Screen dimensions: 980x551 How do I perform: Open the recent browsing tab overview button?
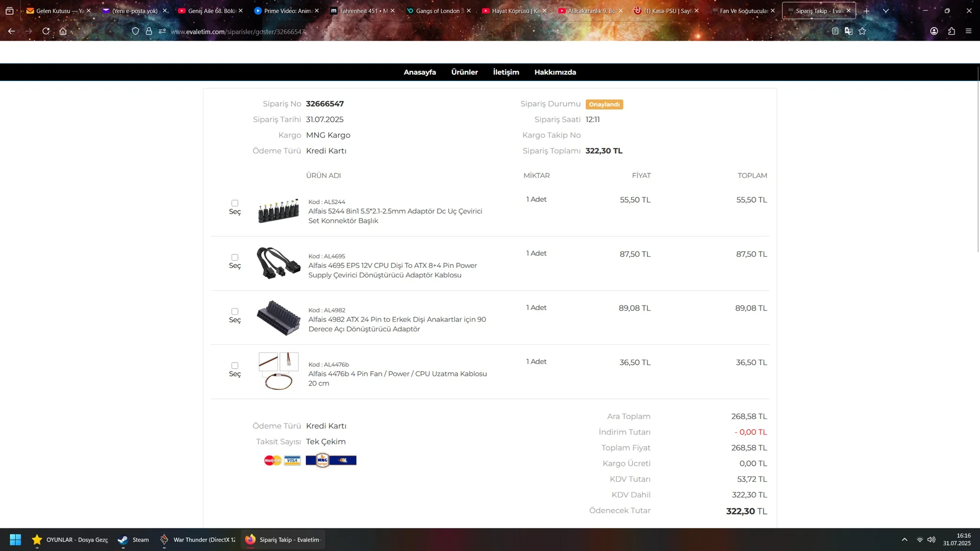coord(9,11)
